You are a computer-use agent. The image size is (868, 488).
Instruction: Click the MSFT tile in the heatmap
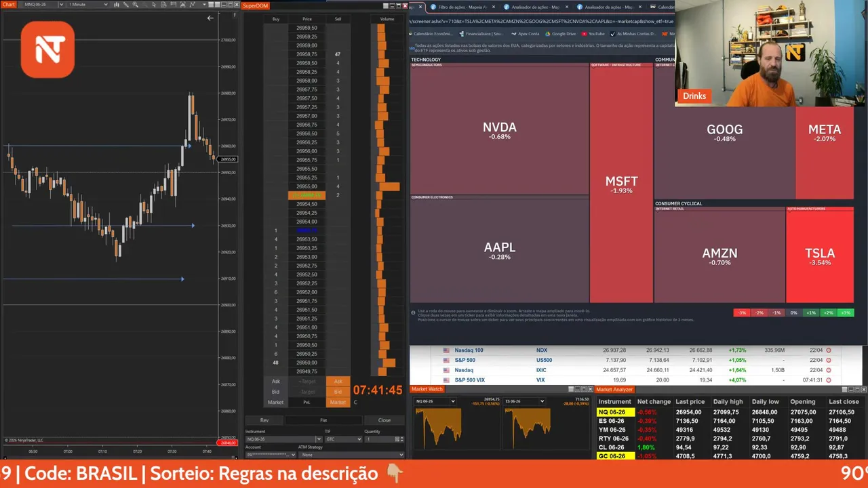(x=622, y=184)
